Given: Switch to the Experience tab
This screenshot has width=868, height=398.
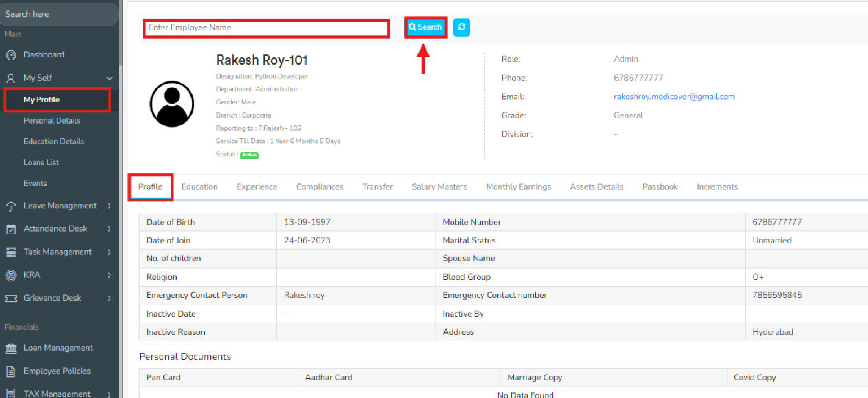Looking at the screenshot, I should tap(257, 187).
